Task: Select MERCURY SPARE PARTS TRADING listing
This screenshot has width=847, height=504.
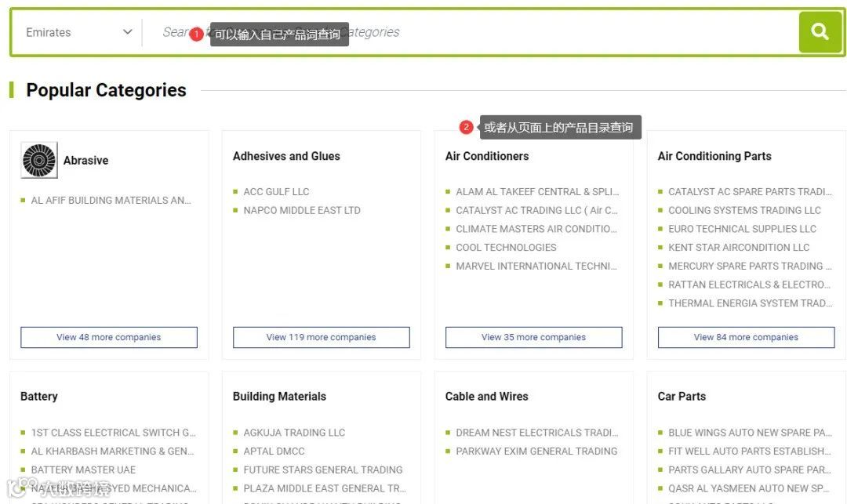Action: [x=750, y=266]
